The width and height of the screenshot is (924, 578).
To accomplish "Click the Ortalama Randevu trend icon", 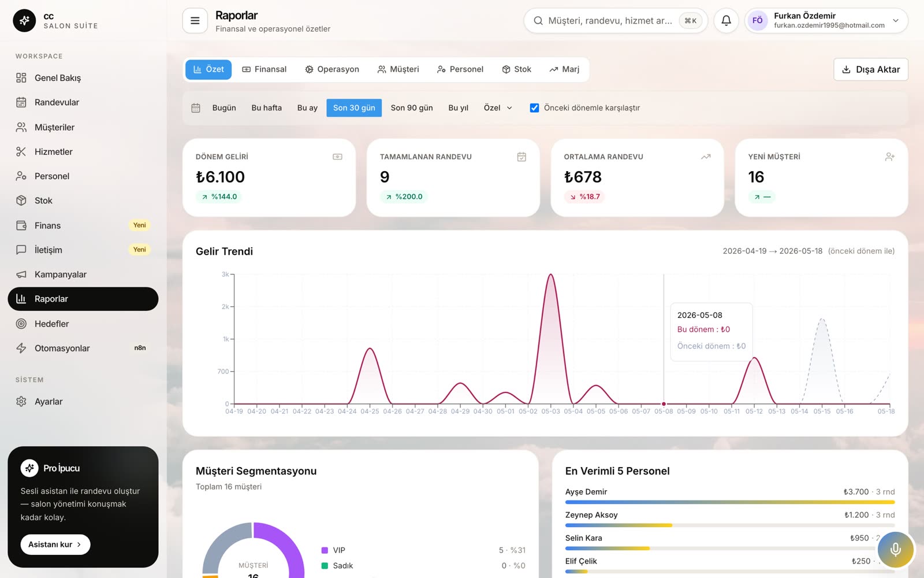I will click(x=706, y=157).
